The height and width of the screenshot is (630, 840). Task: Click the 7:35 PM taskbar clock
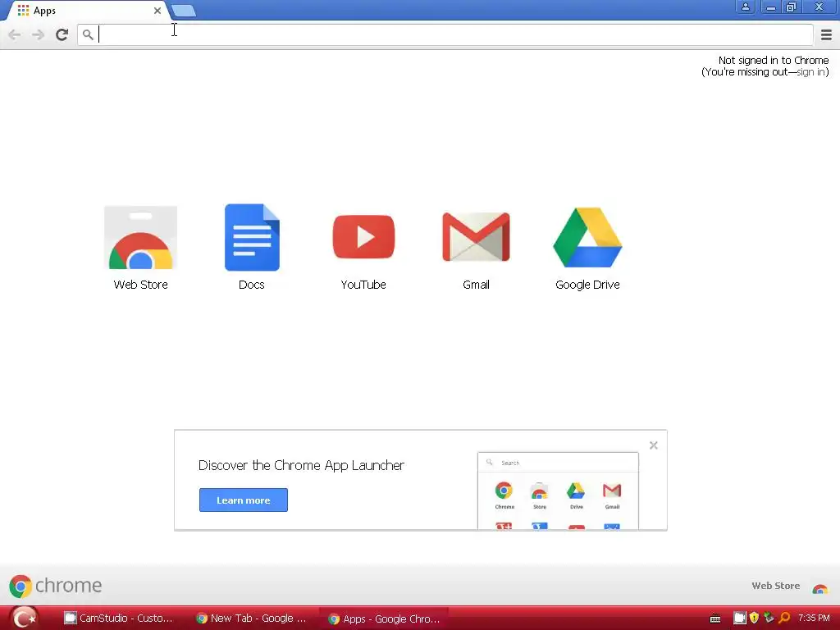point(813,618)
